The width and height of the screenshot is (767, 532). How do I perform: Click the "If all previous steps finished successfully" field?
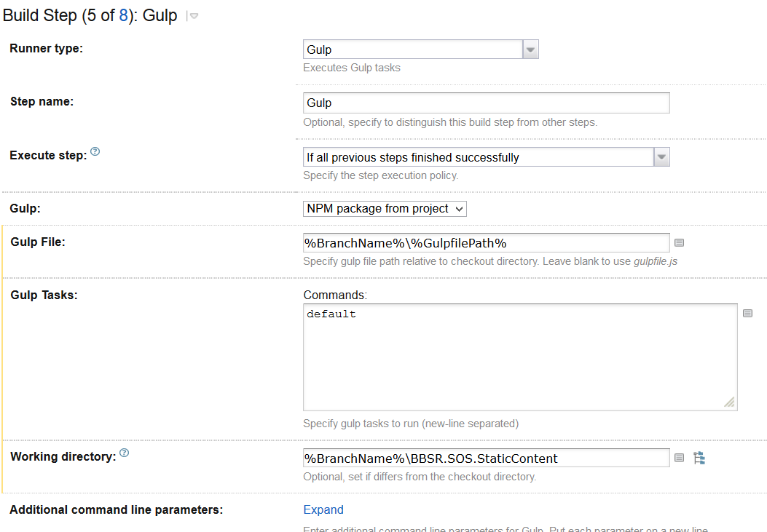[x=478, y=157]
